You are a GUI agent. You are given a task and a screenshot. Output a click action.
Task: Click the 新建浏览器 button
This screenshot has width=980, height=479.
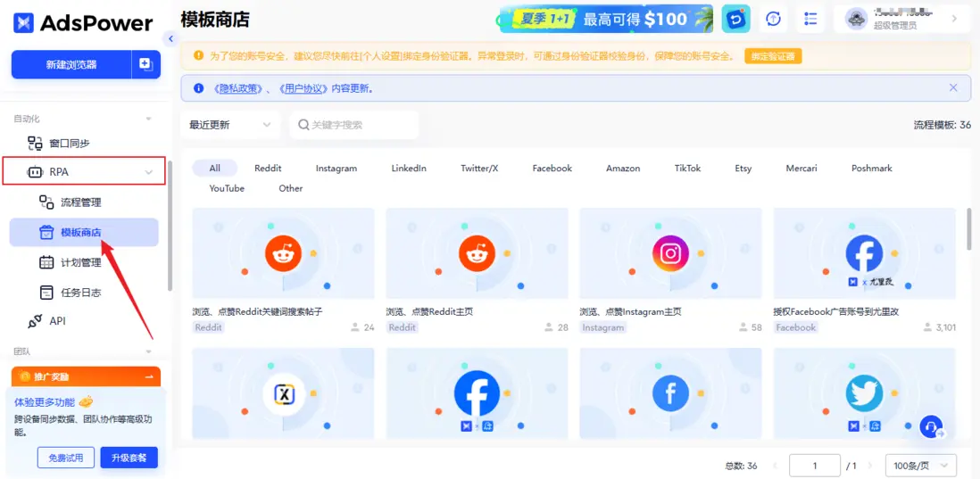(71, 64)
